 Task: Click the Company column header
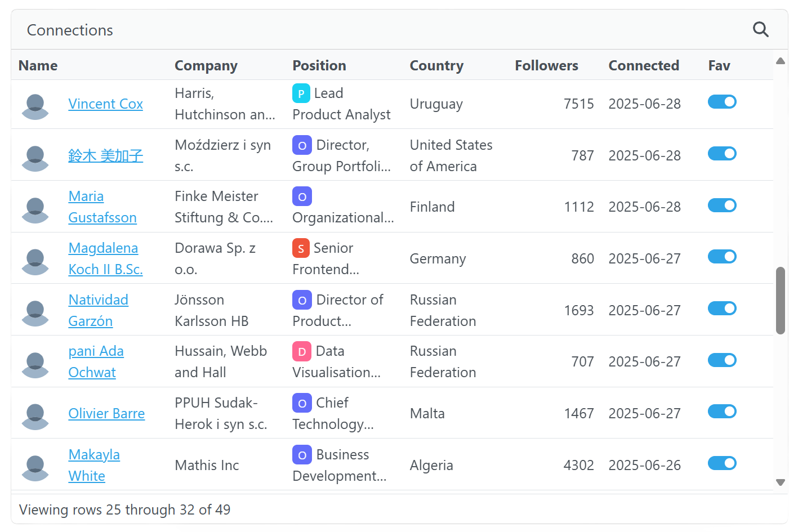point(206,65)
